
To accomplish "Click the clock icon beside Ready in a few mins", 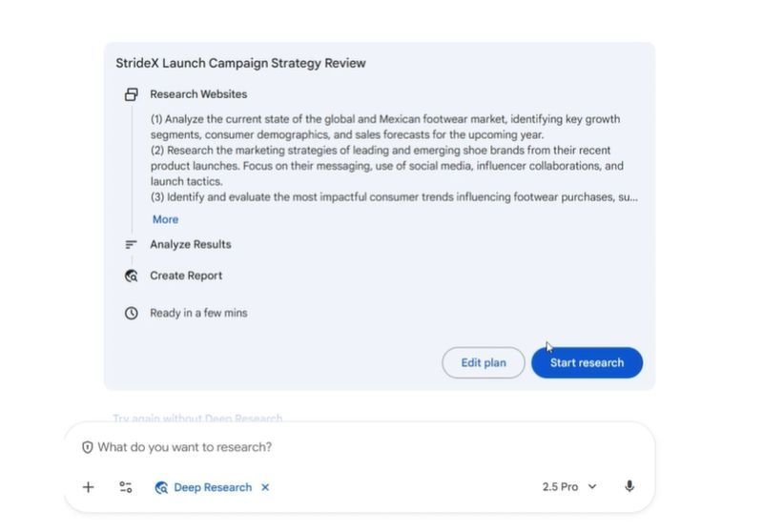I will click(132, 313).
